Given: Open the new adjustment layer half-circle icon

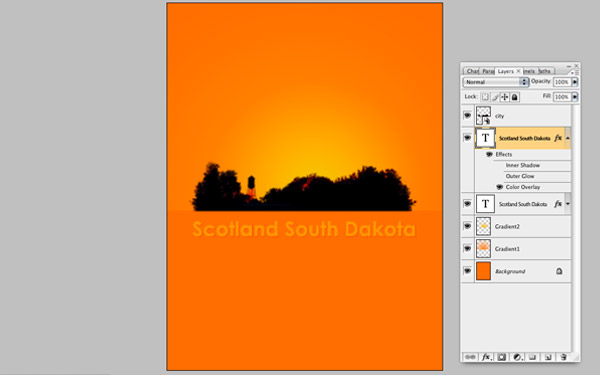Looking at the screenshot, I should (x=517, y=357).
